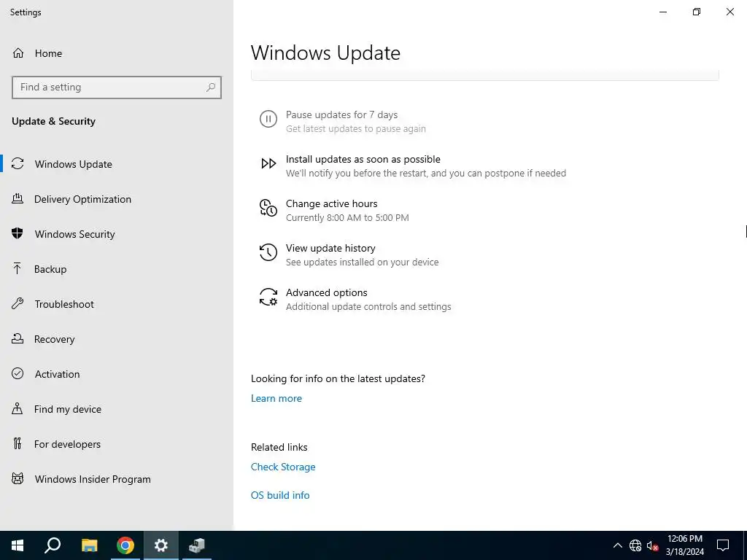Click the Windows Update sync arrows icon

click(18, 164)
